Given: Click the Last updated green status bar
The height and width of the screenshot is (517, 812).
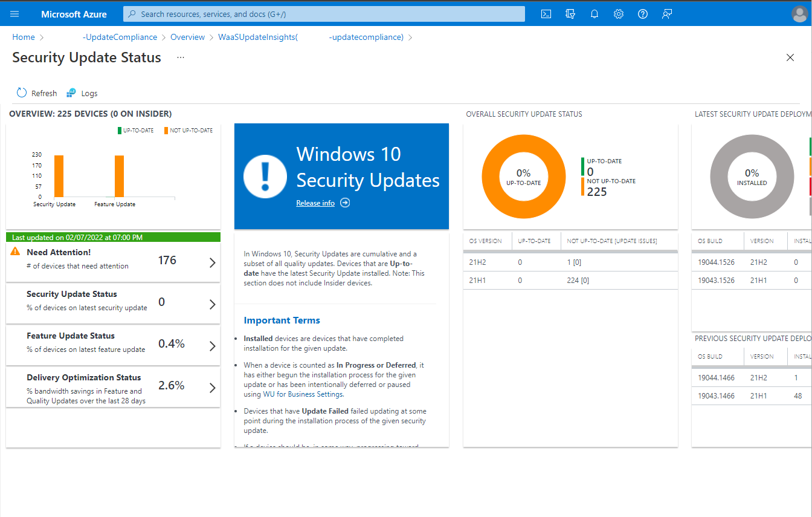Looking at the screenshot, I should (113, 237).
